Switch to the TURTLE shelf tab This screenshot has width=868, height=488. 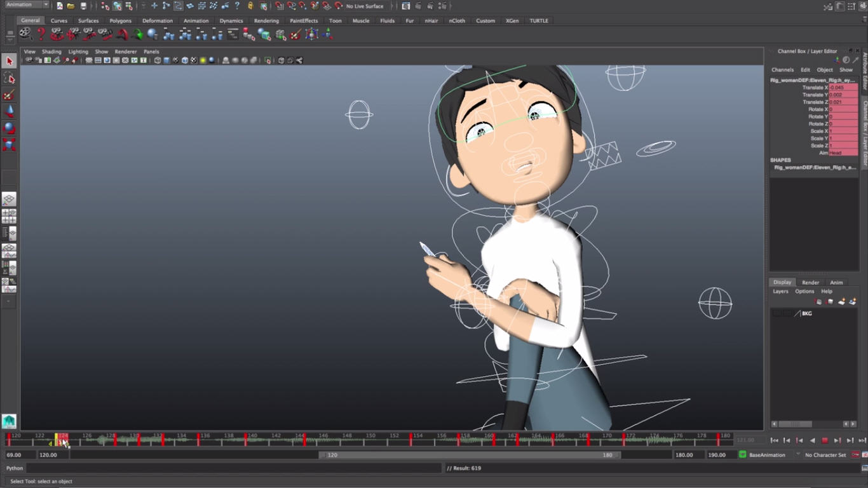pos(539,21)
